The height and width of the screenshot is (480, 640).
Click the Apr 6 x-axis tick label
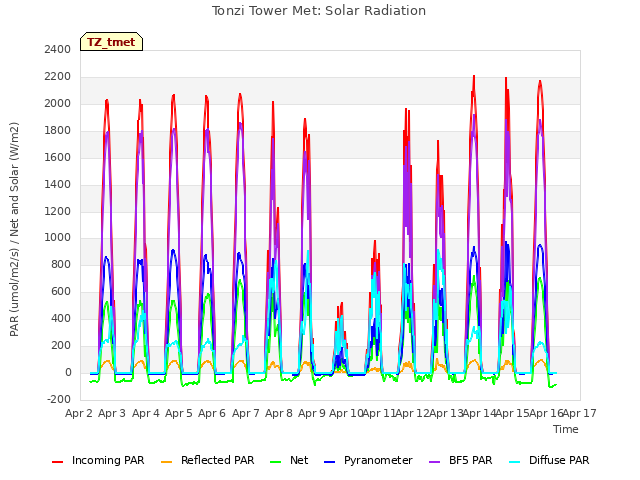pyautogui.click(x=212, y=413)
